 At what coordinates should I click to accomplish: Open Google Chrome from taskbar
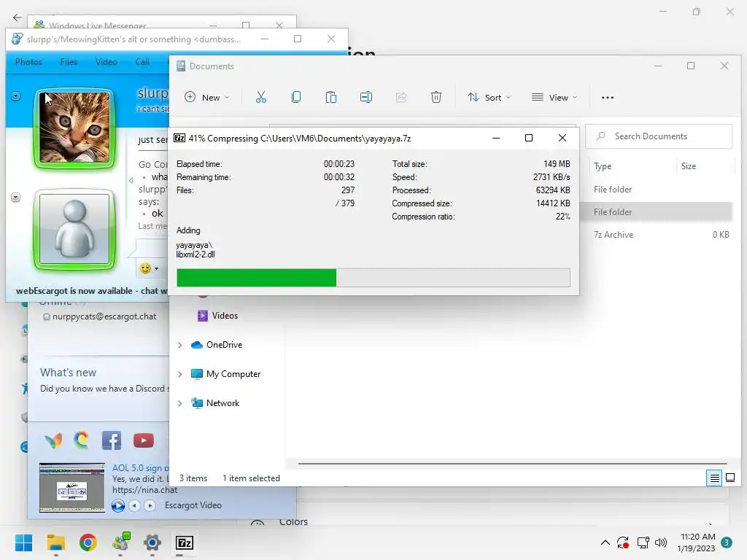88,542
